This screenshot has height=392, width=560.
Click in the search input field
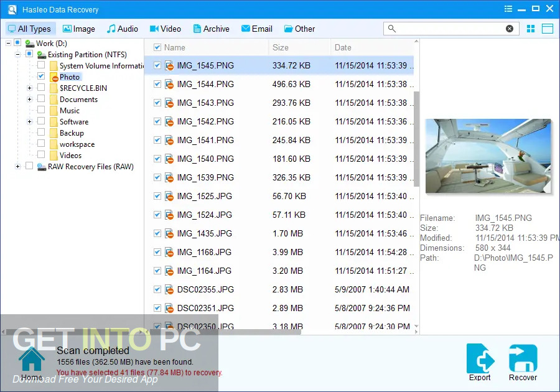pos(450,29)
